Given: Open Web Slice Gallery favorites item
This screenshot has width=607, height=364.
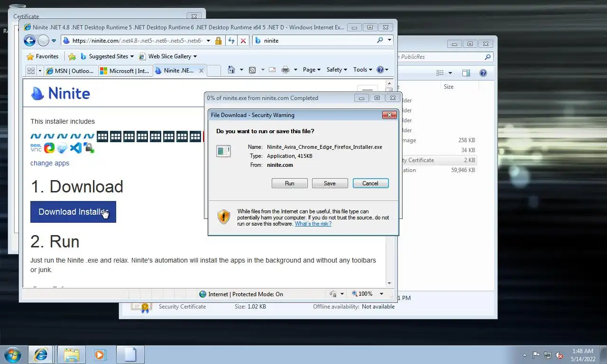Looking at the screenshot, I should pos(168,56).
